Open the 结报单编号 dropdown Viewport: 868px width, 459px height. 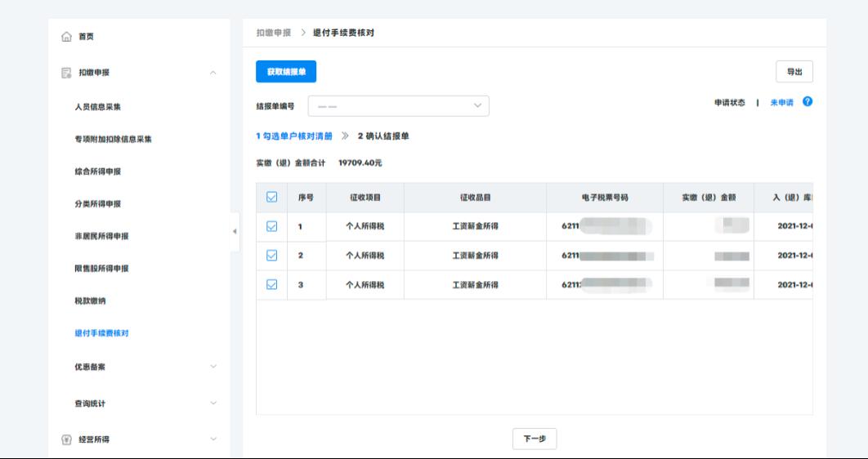point(398,106)
